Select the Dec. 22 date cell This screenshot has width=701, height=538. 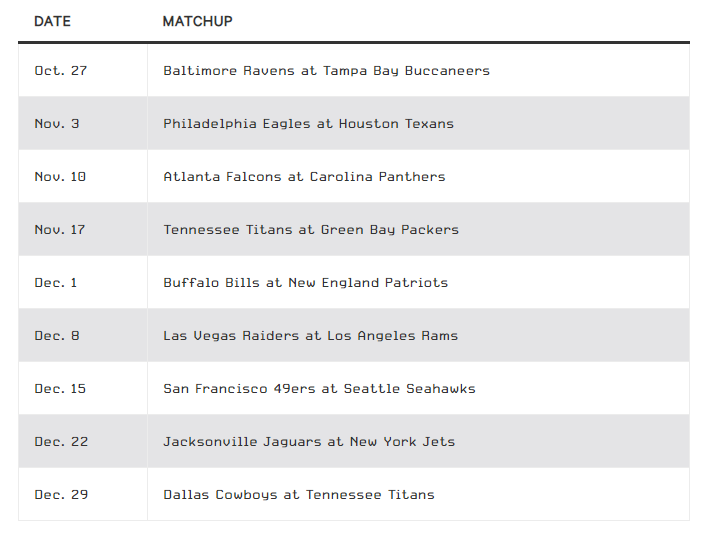click(60, 442)
